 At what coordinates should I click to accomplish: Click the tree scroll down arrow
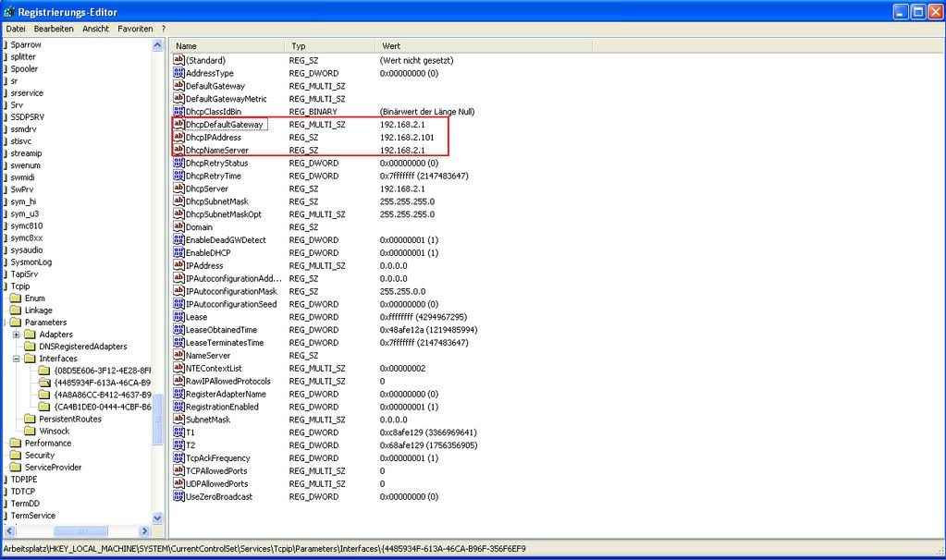[x=157, y=517]
